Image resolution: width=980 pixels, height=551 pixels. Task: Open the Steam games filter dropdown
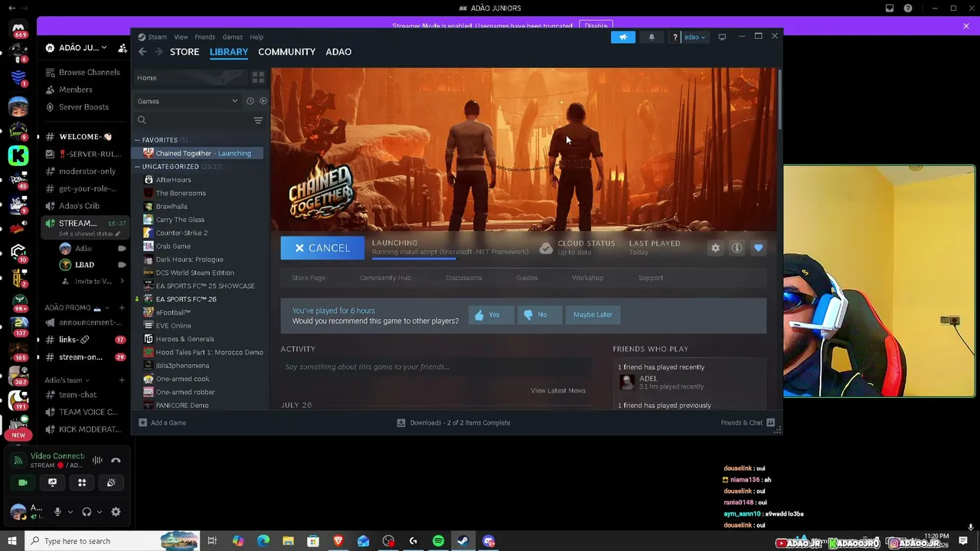coord(188,101)
